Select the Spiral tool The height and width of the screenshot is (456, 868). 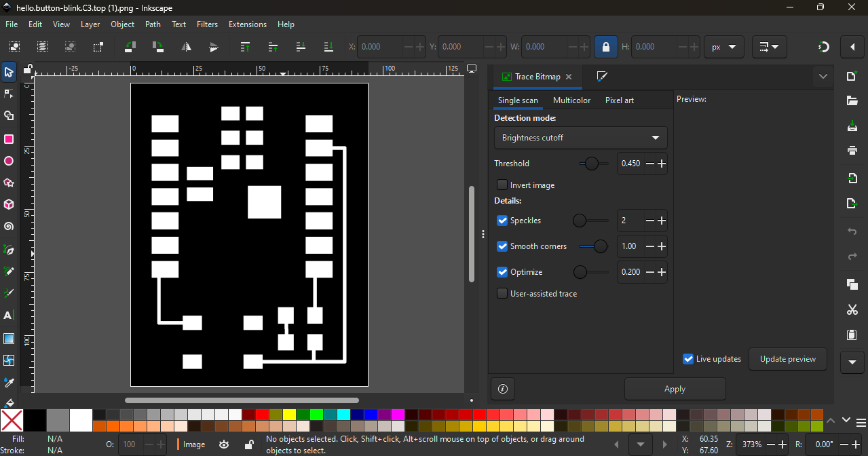9,227
